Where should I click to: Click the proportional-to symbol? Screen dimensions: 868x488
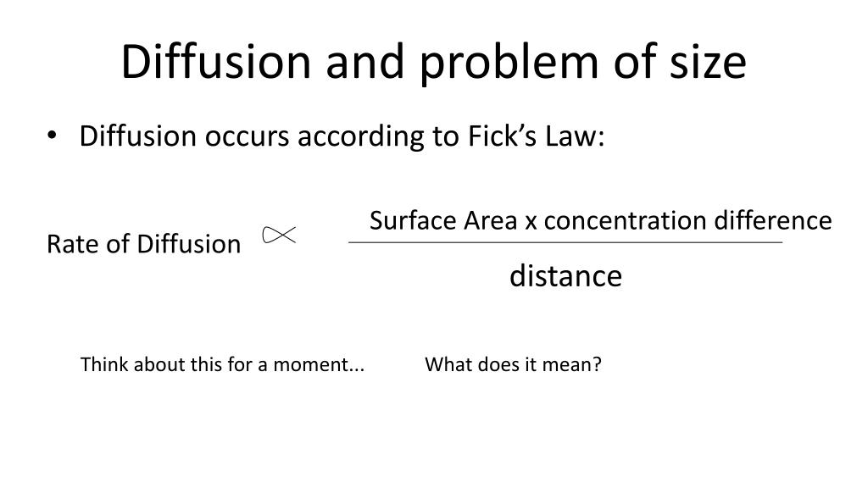pos(279,235)
